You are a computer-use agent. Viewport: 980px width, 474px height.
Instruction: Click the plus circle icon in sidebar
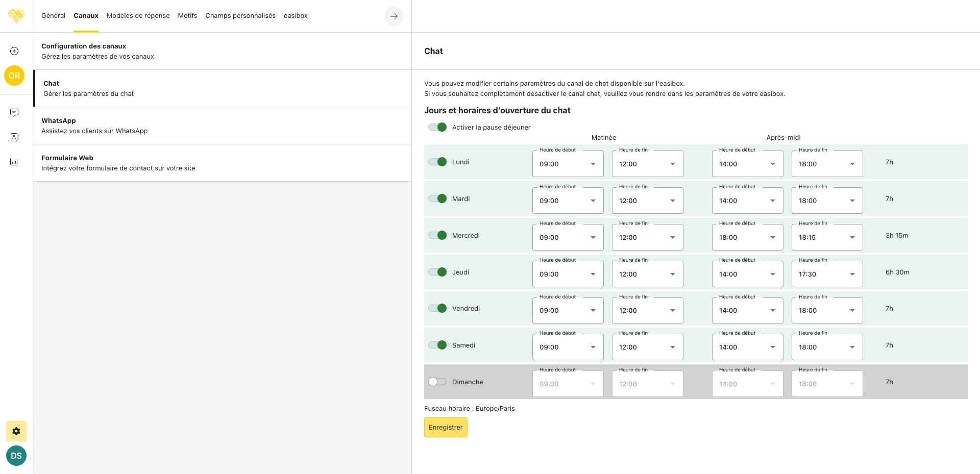14,51
